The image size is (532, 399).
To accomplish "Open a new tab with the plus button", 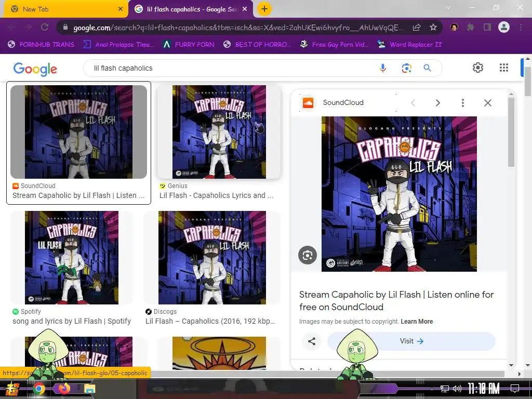I will pos(264,9).
